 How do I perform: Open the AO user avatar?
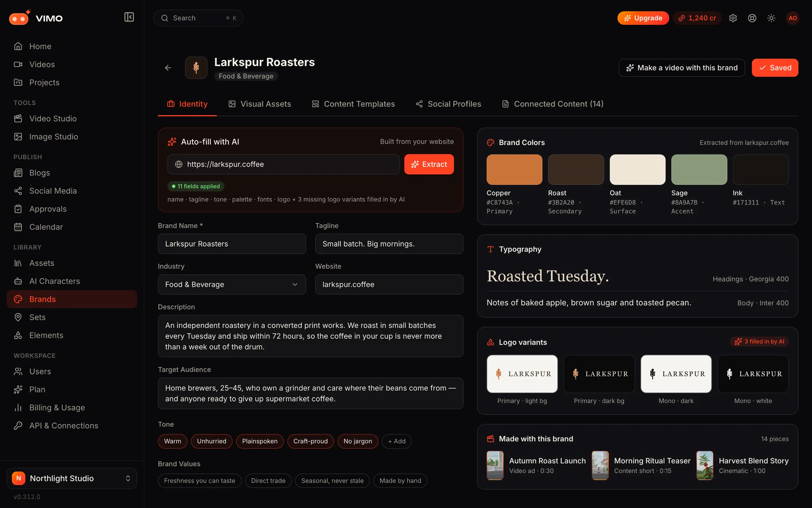[x=792, y=18]
